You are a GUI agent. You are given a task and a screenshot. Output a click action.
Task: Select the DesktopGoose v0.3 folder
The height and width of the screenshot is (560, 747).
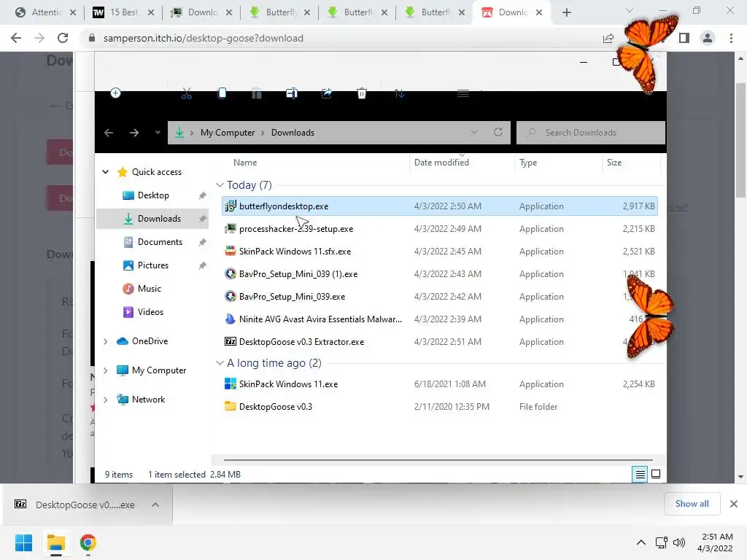click(439, 407)
